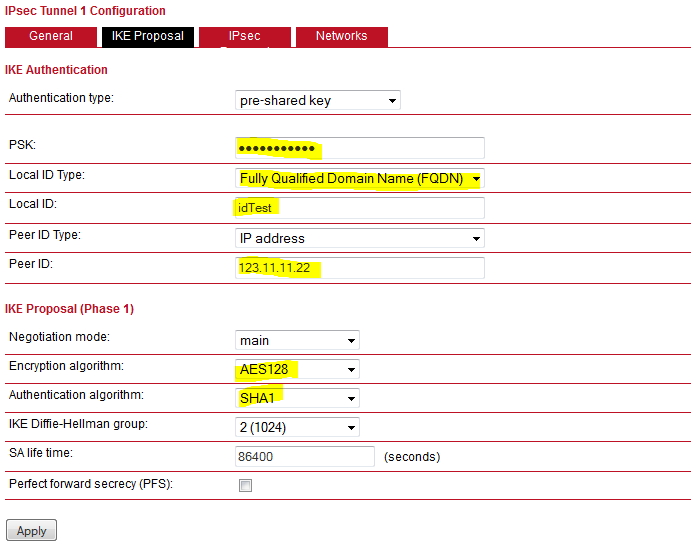Open the Encryption algorithm AES128 dropdown

tap(297, 369)
